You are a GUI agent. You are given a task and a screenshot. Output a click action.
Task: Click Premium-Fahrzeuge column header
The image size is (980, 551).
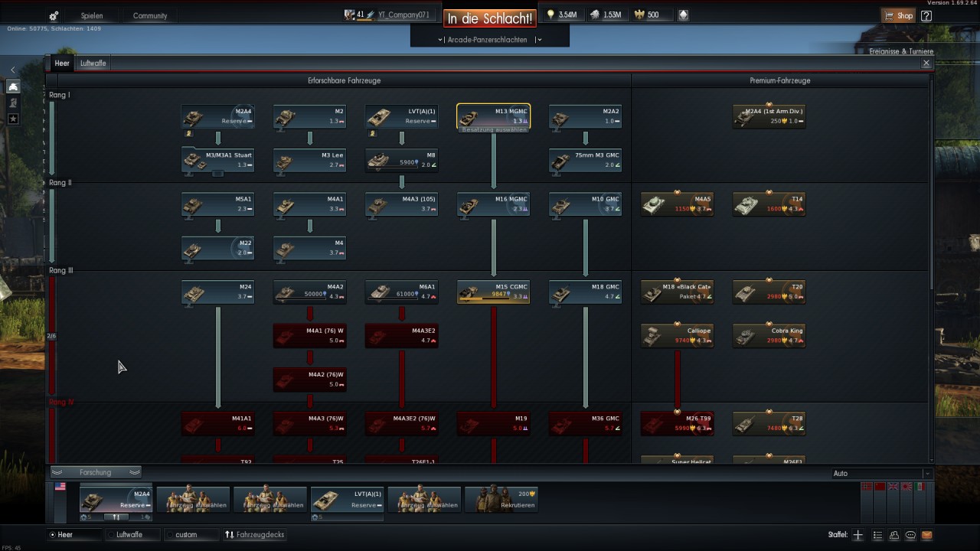click(779, 80)
